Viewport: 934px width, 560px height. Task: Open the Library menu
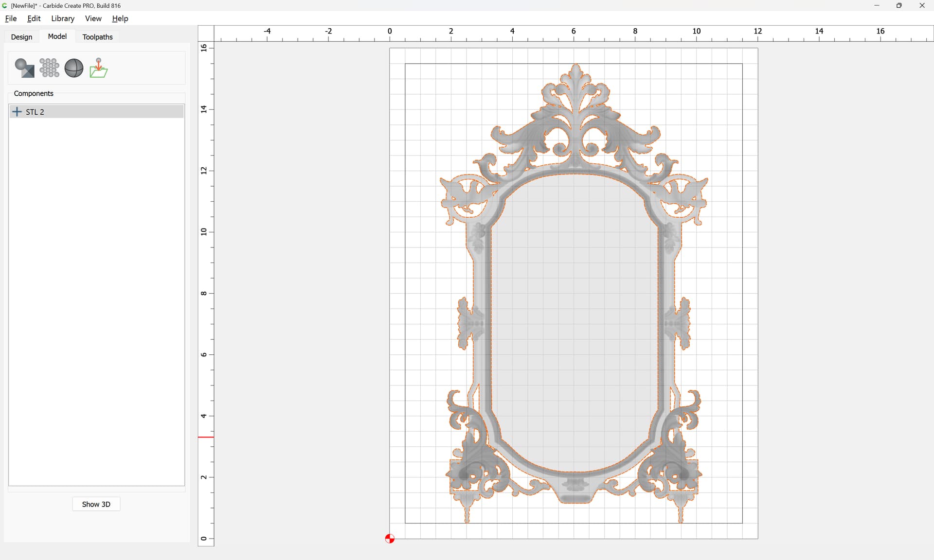point(63,18)
